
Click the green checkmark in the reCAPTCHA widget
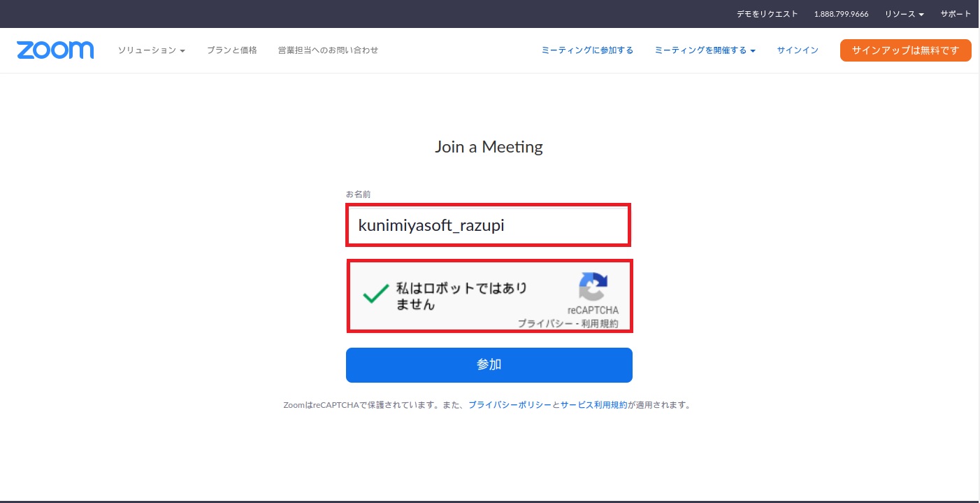click(373, 293)
